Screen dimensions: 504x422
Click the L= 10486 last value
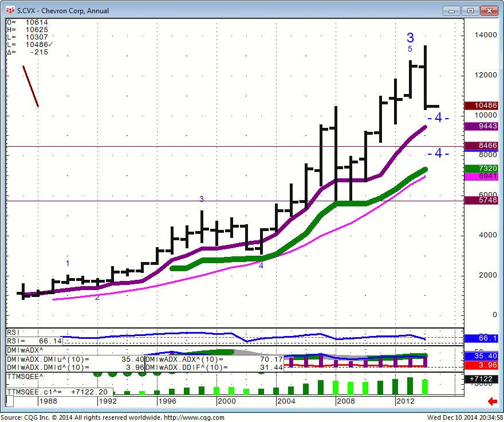pyautogui.click(x=30, y=44)
